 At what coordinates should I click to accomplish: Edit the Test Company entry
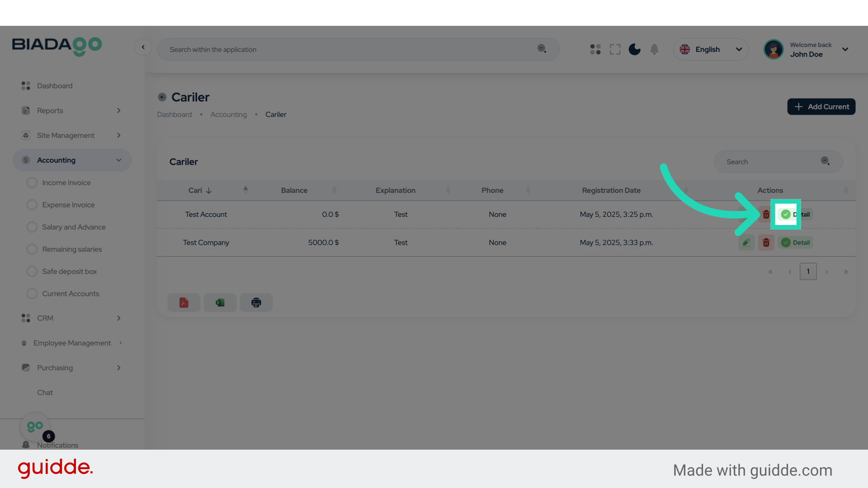(x=746, y=243)
